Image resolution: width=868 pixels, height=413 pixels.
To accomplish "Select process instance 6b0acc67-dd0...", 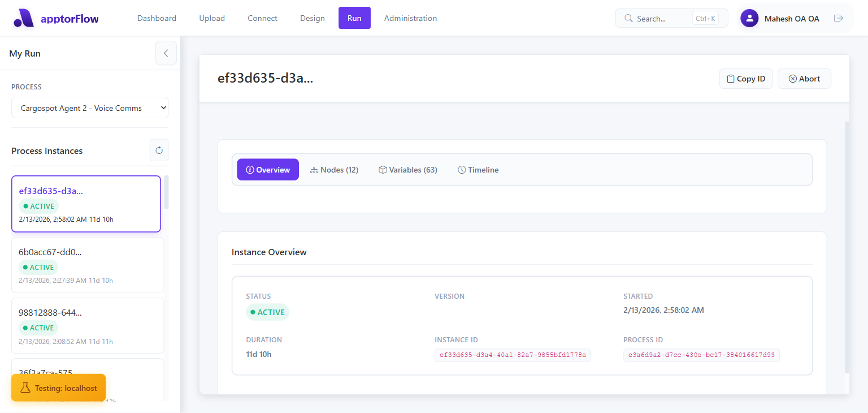I will point(87,265).
